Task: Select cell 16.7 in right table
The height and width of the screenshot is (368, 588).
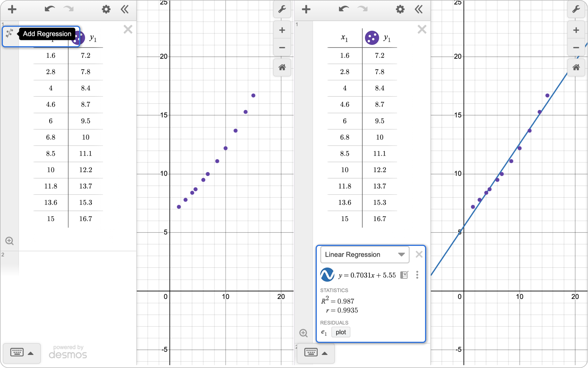Action: tap(379, 219)
